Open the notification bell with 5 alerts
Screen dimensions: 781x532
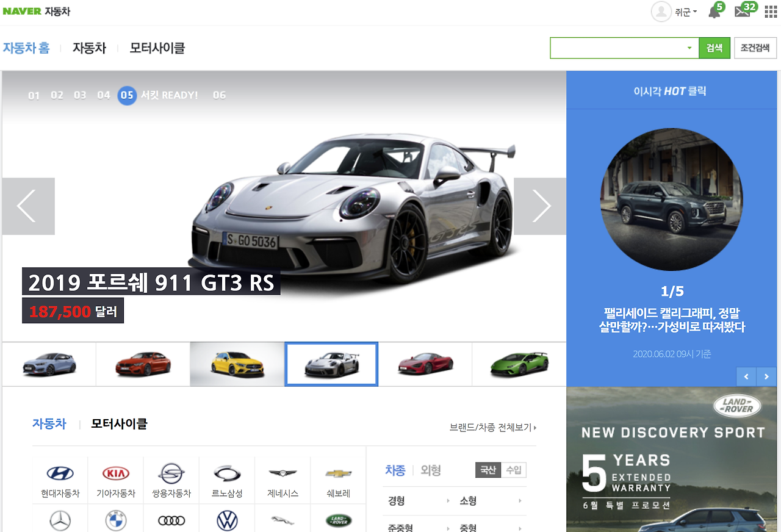pyautogui.click(x=714, y=12)
